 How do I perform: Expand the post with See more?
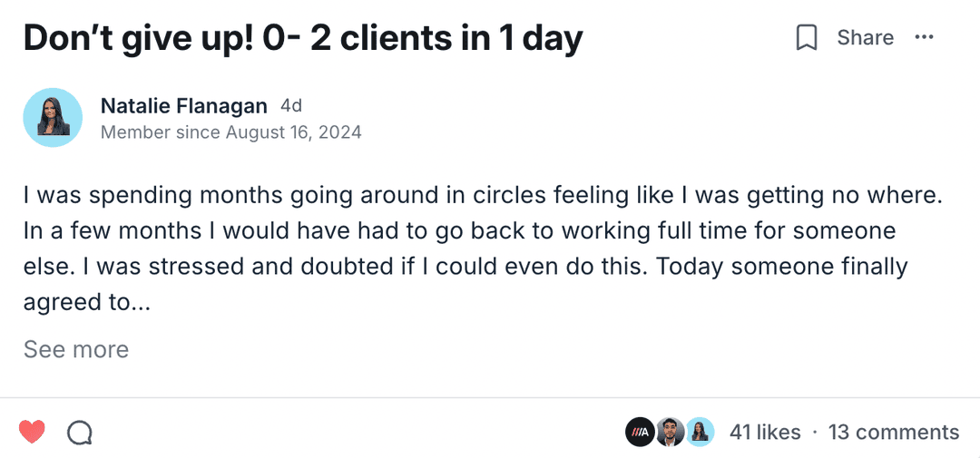(x=76, y=349)
